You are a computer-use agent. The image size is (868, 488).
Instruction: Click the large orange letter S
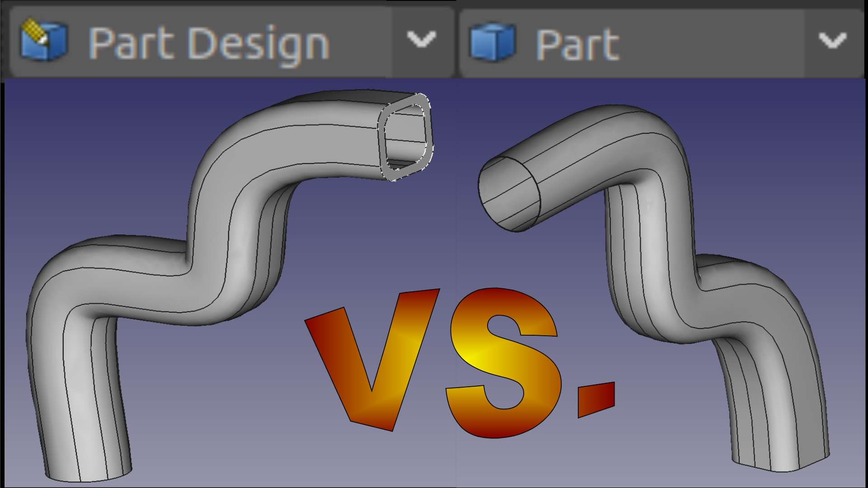click(502, 361)
